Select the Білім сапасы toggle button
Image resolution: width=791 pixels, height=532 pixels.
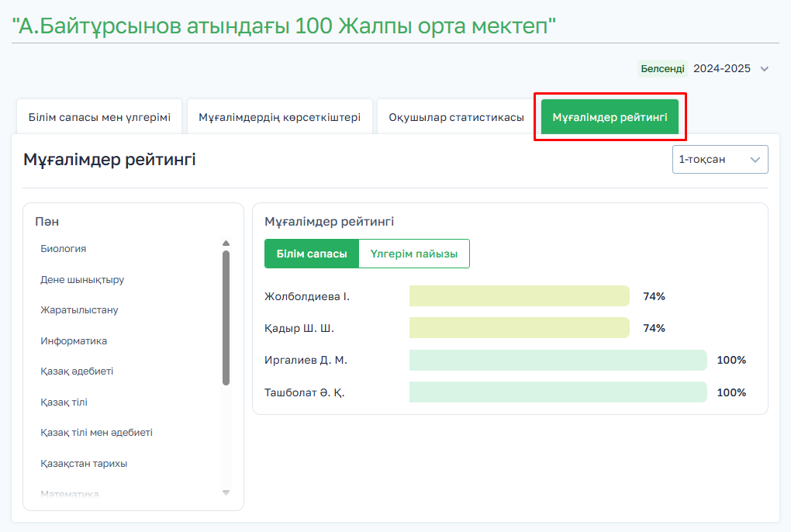312,254
